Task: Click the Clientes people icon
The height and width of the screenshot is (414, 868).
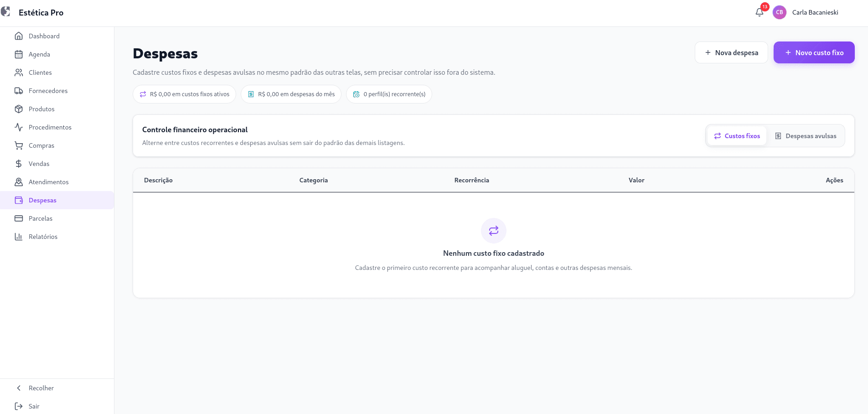Action: click(19, 72)
